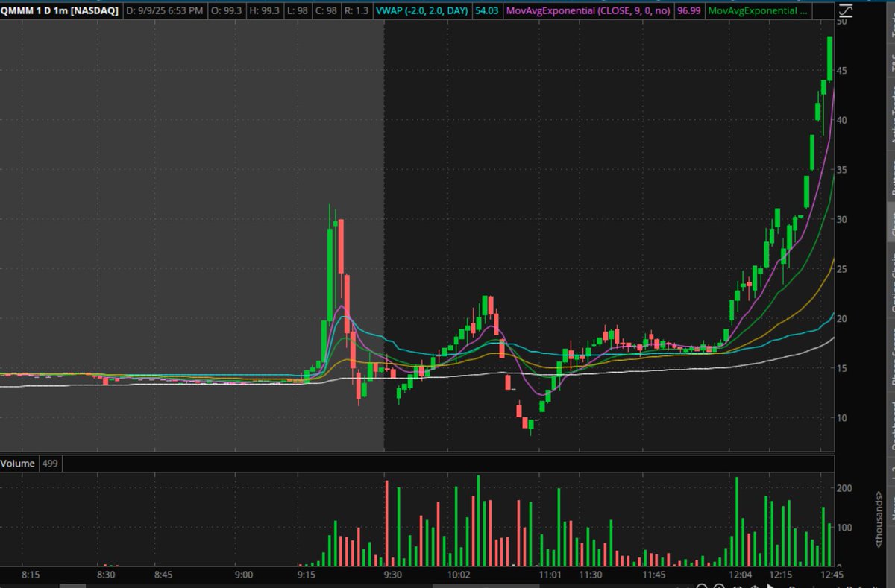The height and width of the screenshot is (588, 895).
Task: Click the QMMM 1 D 1m [NASDAQ] chart title
Action: tap(60, 11)
